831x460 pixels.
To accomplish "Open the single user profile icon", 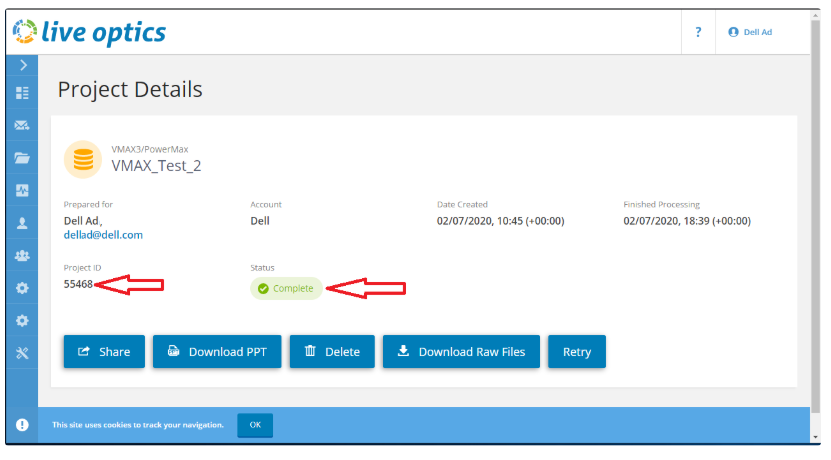I will 22,223.
